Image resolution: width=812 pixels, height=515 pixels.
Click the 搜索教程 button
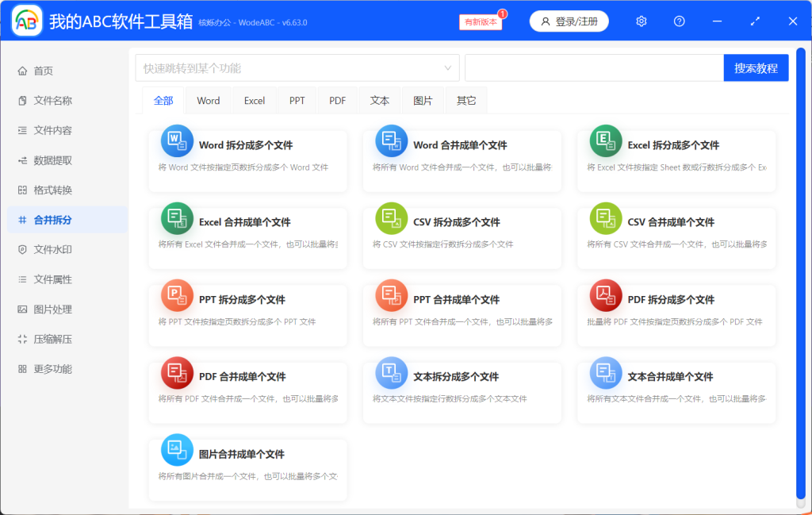756,68
